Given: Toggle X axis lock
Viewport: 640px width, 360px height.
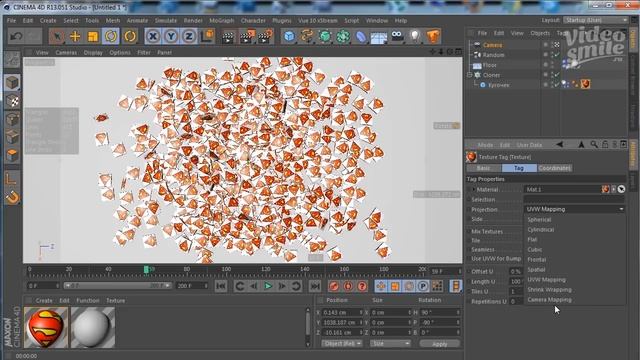Looking at the screenshot, I should (153, 37).
